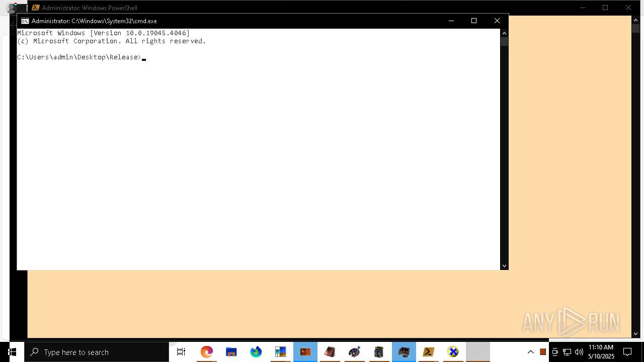Launch Firefox from the taskbar
This screenshot has height=362, width=644.
coord(256,352)
